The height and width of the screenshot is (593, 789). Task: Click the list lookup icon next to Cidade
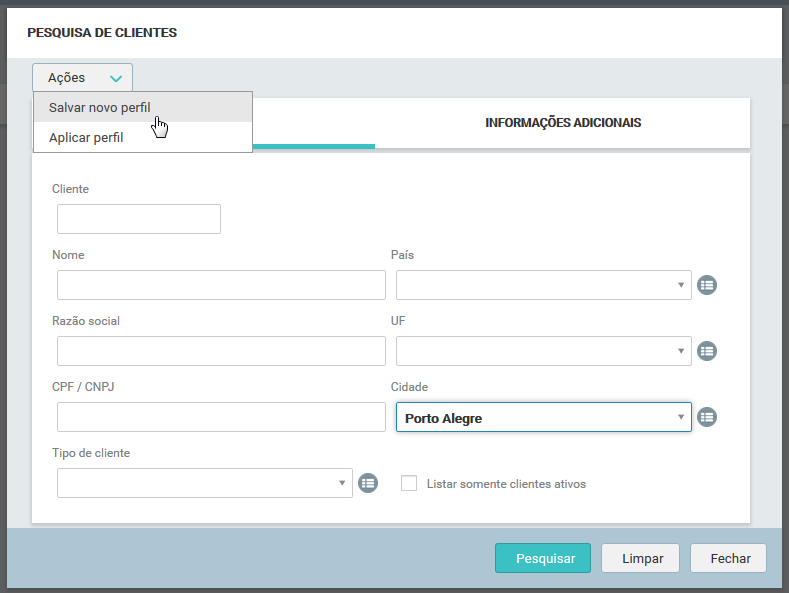click(707, 417)
